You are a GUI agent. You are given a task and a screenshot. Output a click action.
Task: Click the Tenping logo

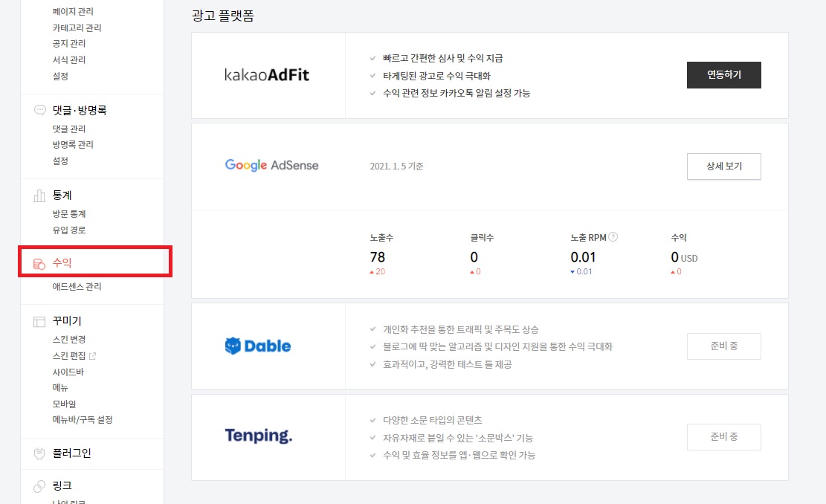coord(259,436)
